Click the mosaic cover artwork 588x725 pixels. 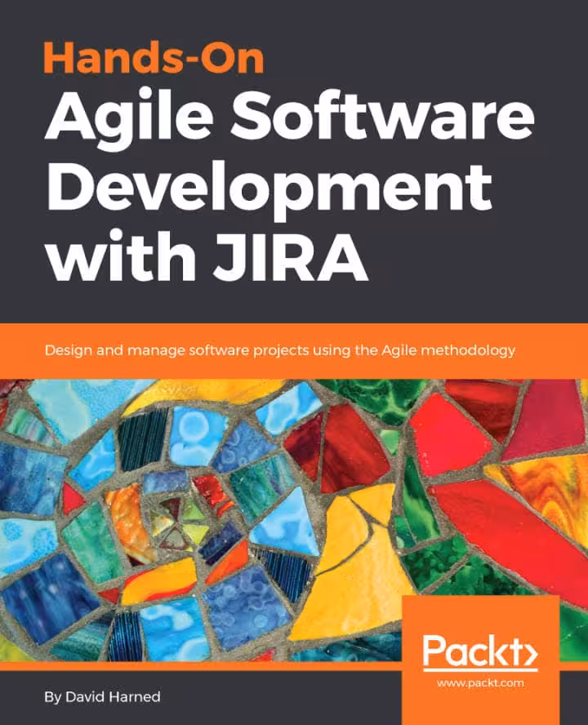click(294, 520)
